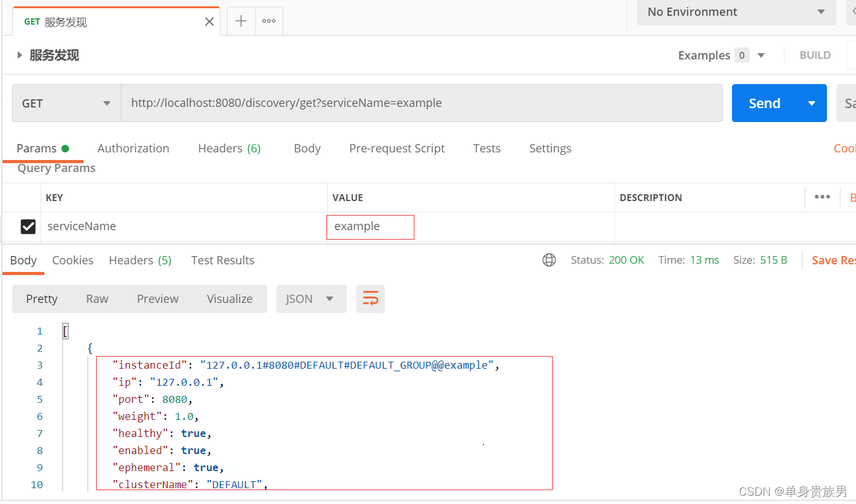Switch to the Authorization tab

[x=133, y=149]
